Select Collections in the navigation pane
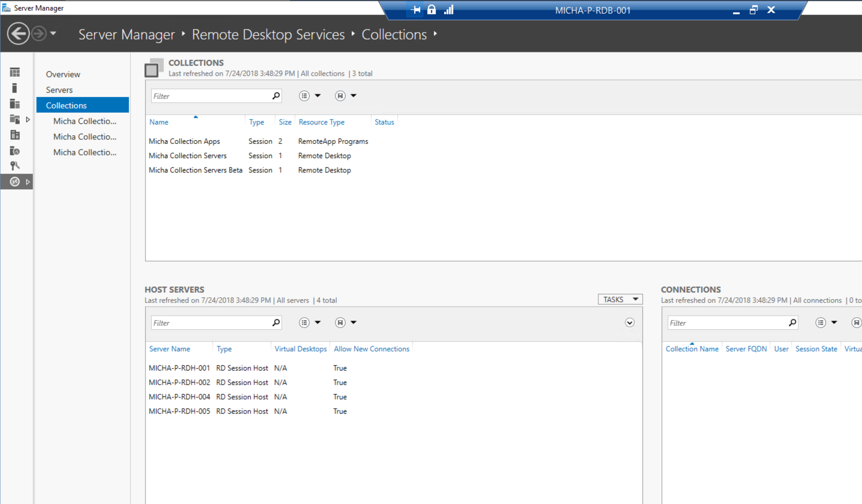 (82, 105)
